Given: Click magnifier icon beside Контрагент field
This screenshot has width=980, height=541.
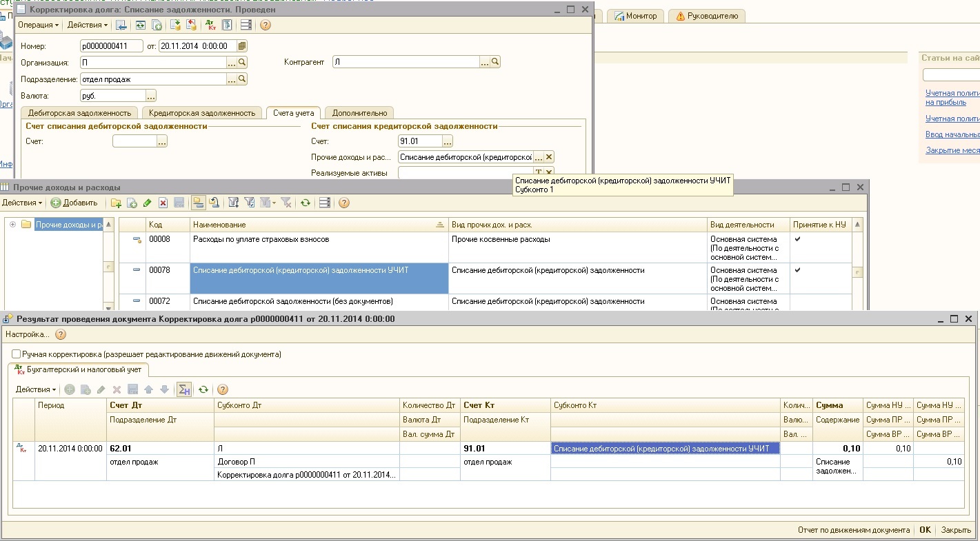Looking at the screenshot, I should (x=495, y=62).
